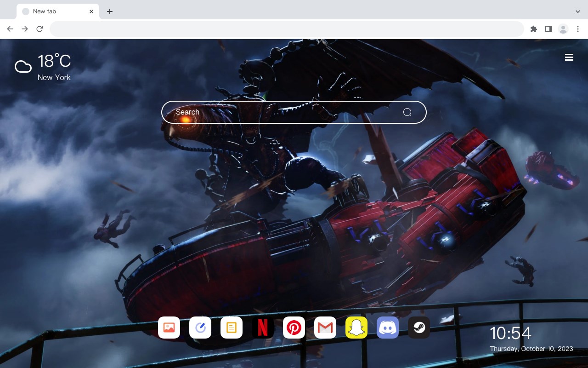This screenshot has width=588, height=368.
Task: Toggle the browser side panel
Action: click(548, 29)
